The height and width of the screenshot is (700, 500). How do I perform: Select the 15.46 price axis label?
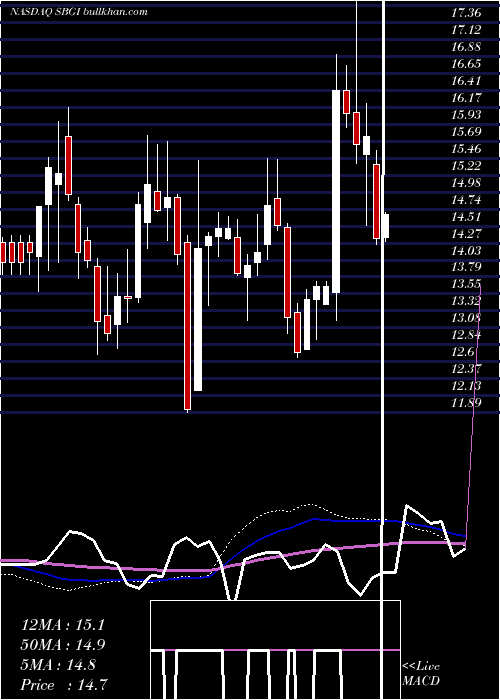click(x=466, y=149)
